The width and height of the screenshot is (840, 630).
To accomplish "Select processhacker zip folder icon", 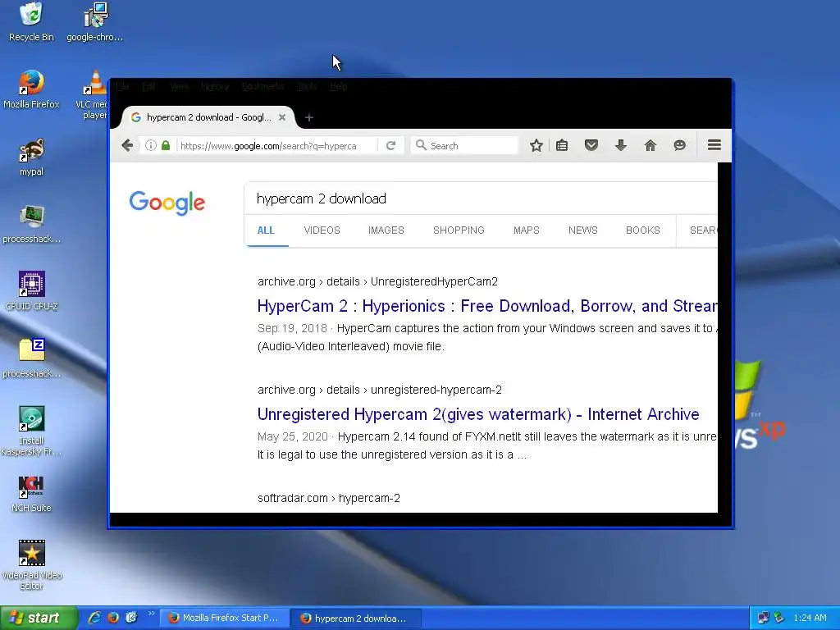I will (x=31, y=358).
